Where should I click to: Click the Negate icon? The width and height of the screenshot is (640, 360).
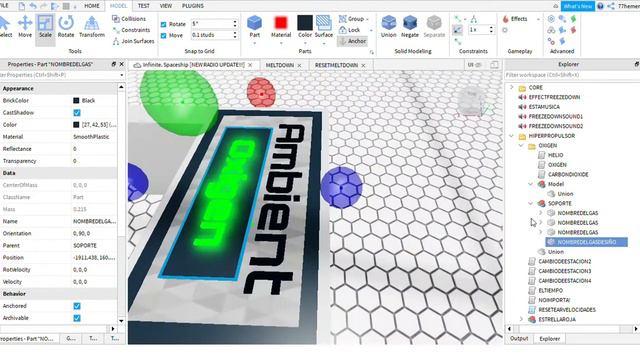(x=410, y=23)
